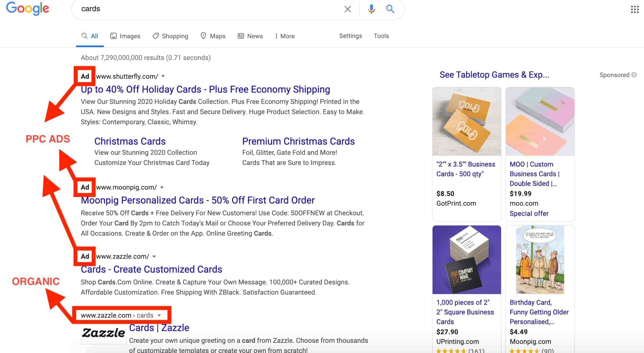Screen dimensions: 644x353
Task: Click the News tab icon
Action: [241, 36]
